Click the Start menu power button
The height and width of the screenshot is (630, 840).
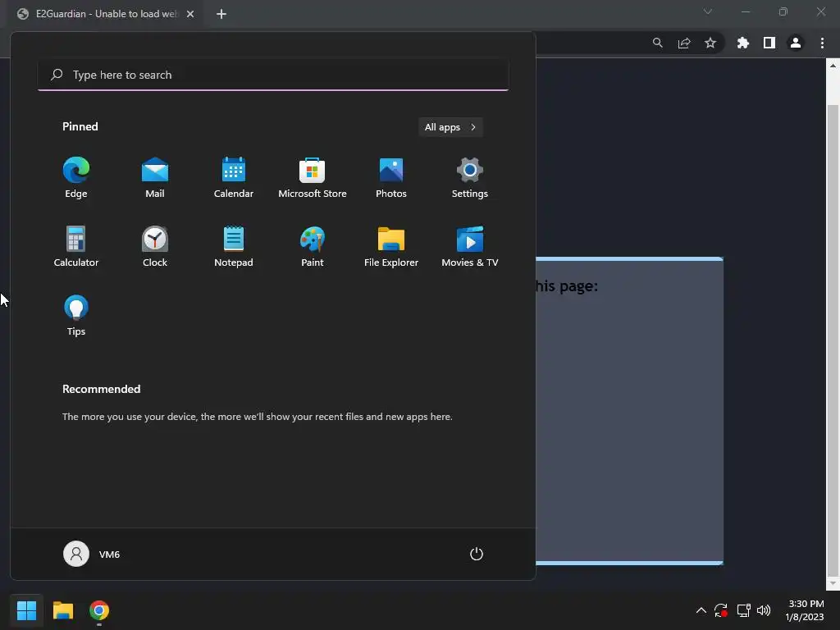coord(477,554)
